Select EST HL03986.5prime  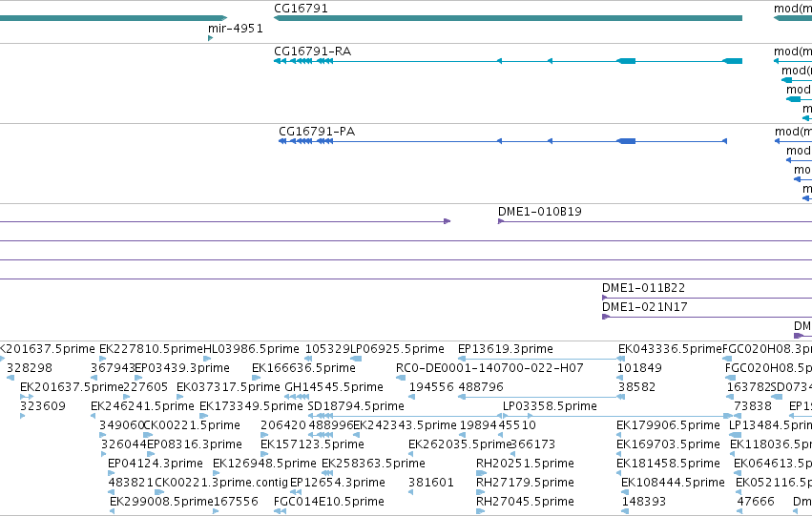click(251, 349)
